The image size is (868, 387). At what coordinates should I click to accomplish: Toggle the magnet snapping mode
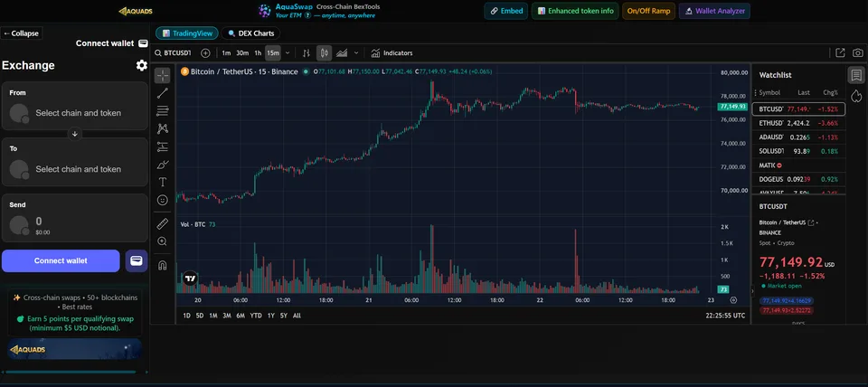coord(162,265)
